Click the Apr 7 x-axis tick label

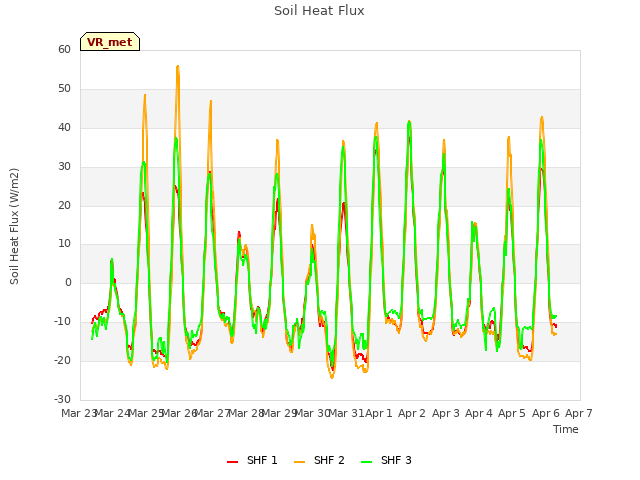(x=579, y=413)
